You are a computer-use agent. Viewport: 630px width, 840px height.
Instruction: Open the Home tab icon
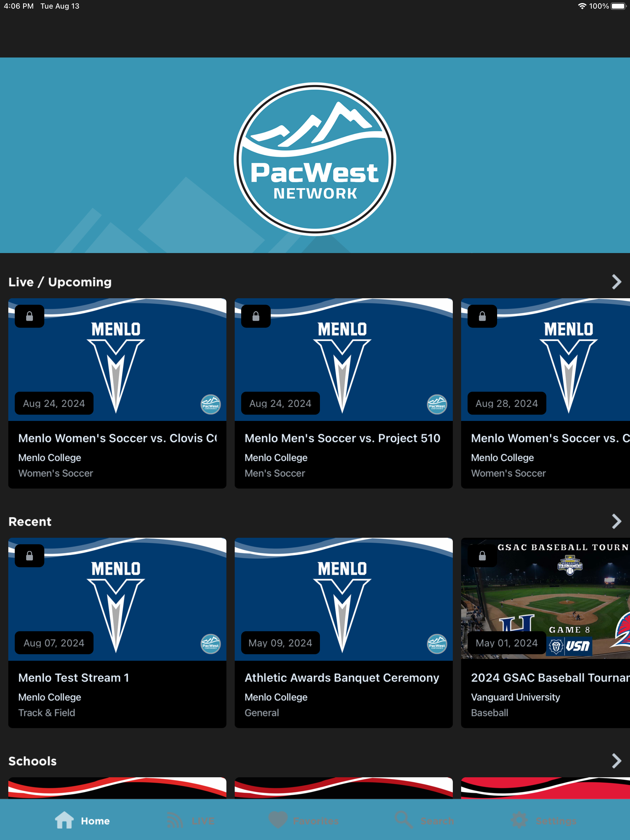(64, 820)
